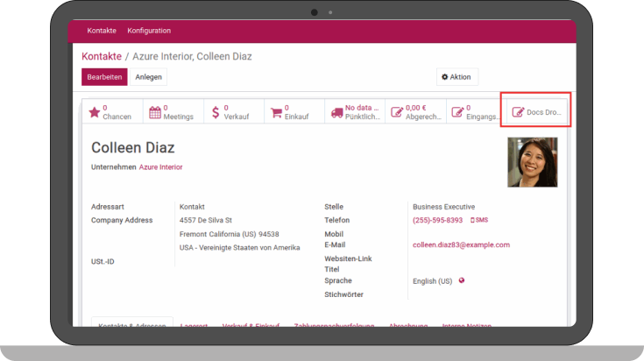Viewport: 644px width, 361px height.
Task: Open the Kontakte menu in top bar
Action: [102, 31]
